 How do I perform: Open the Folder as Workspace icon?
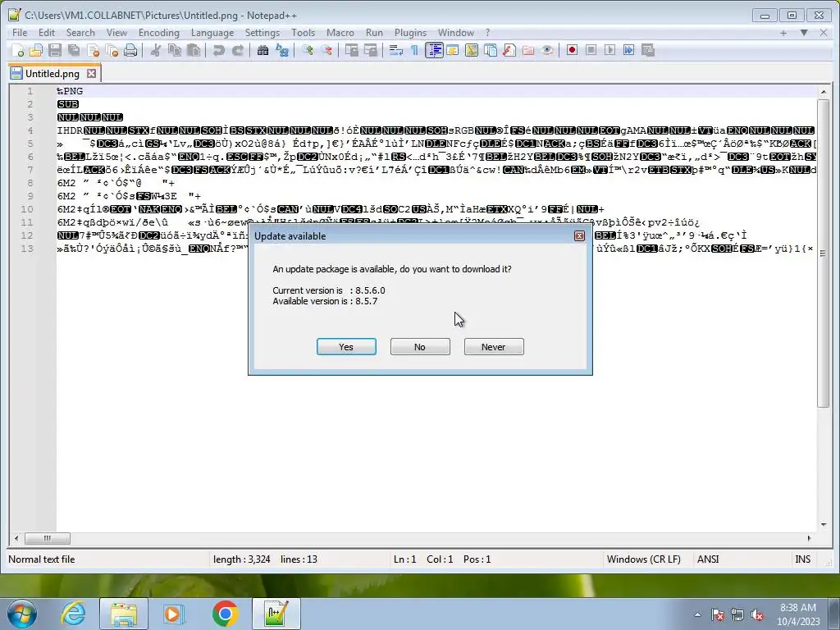coord(528,50)
